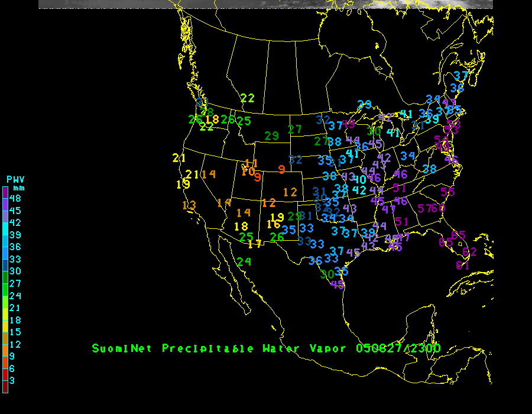
Task: Click the yellow 18 reading in Arizona
Action: [x=241, y=226]
